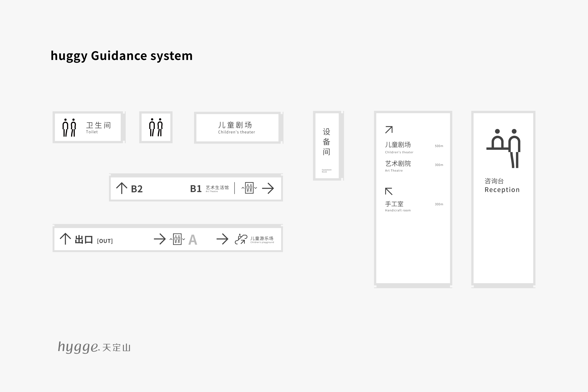Screen dimensions: 588x392
Task: Click the Reception label text
Action: 502,190
